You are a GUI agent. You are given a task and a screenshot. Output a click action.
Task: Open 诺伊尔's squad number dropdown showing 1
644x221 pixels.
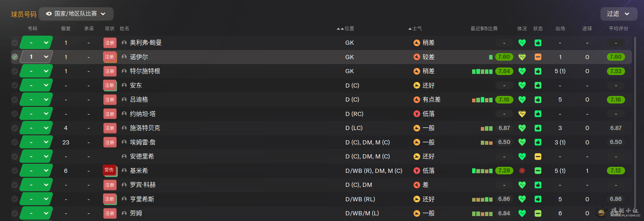(36, 57)
